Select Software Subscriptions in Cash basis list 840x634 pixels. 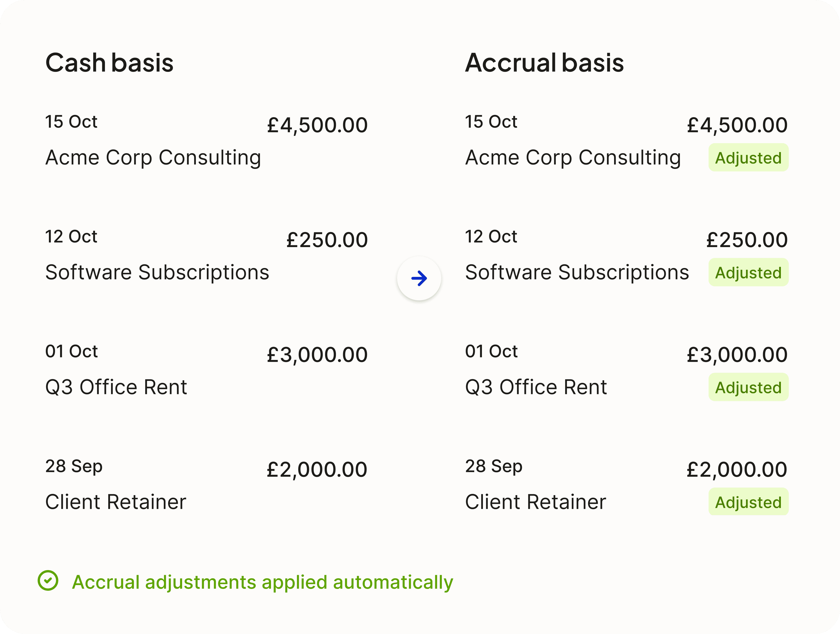[157, 272]
